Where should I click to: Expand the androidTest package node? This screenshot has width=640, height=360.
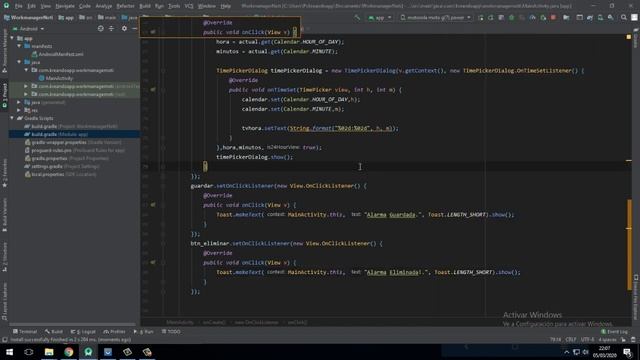click(x=27, y=86)
